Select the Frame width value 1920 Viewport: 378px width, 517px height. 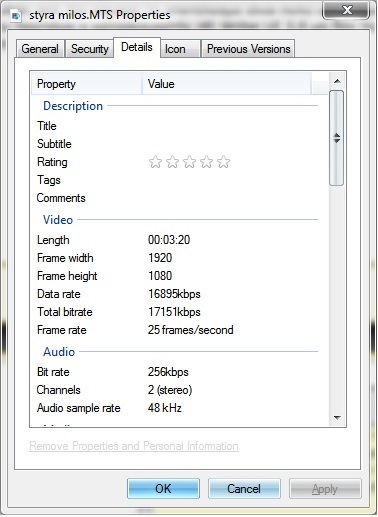click(160, 258)
